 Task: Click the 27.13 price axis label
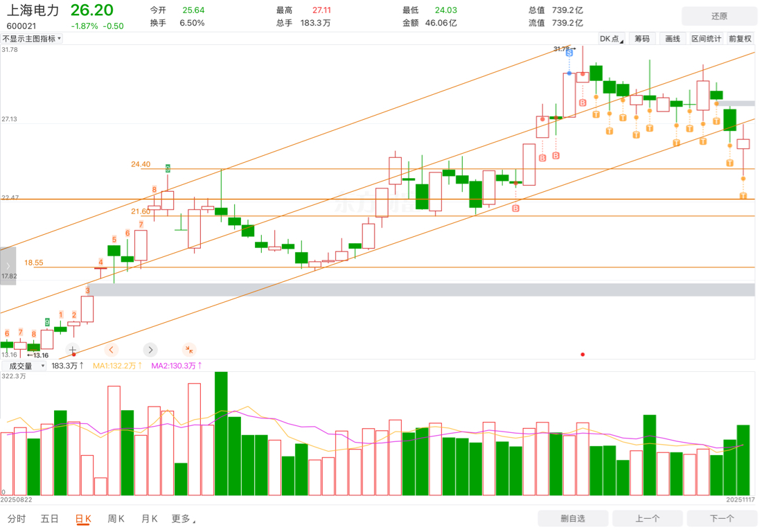pos(9,119)
